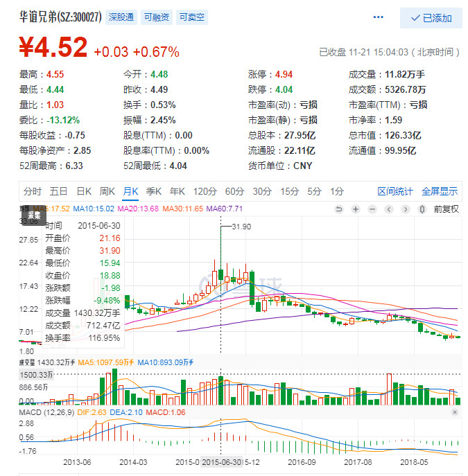This screenshot has height=476, width=468.
Task: Open 全屏显示 fullscreen view
Action: (440, 191)
